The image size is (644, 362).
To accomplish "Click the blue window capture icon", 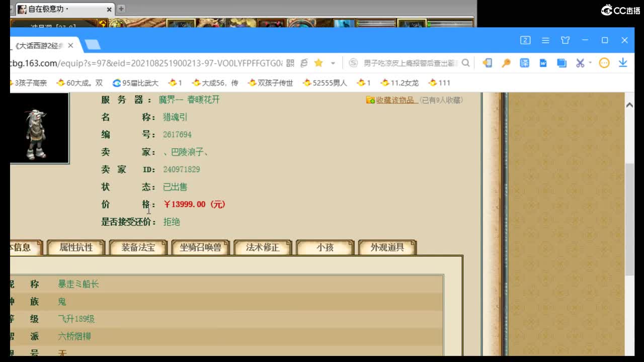I will click(x=561, y=63).
